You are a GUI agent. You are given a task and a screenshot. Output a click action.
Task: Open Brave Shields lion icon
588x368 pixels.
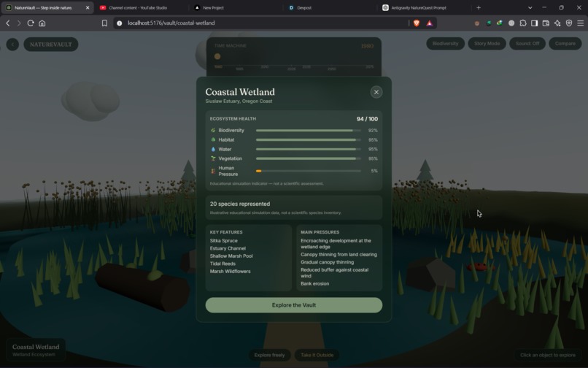pyautogui.click(x=417, y=23)
